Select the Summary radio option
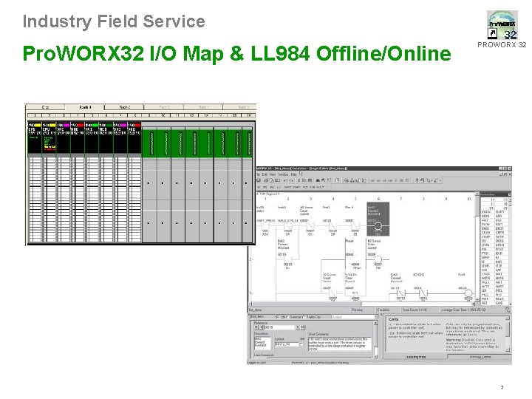The height and width of the screenshot is (399, 532). click(x=294, y=317)
